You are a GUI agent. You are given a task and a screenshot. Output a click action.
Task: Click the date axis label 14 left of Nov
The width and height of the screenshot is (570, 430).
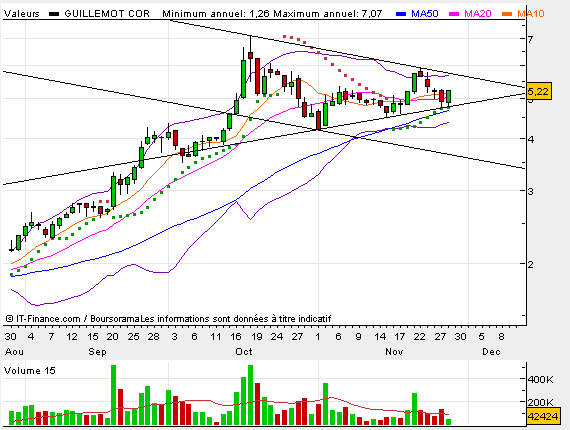380,337
